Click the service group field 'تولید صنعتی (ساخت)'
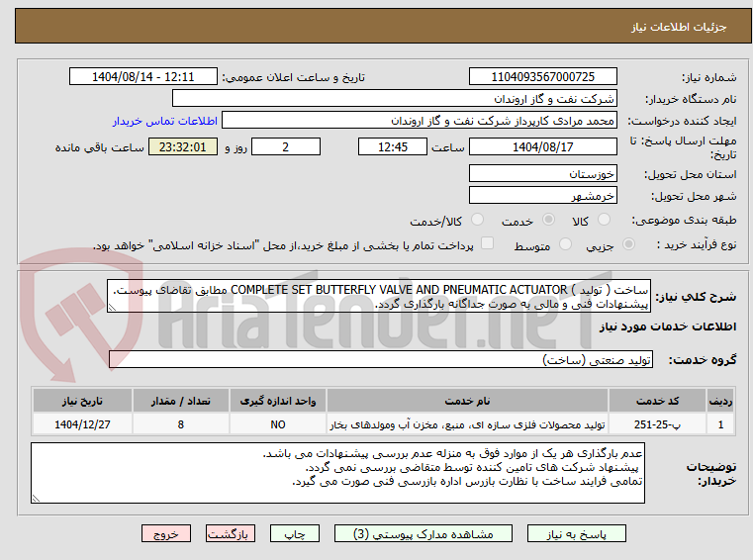Screen dimensions: 753x560 (381, 360)
